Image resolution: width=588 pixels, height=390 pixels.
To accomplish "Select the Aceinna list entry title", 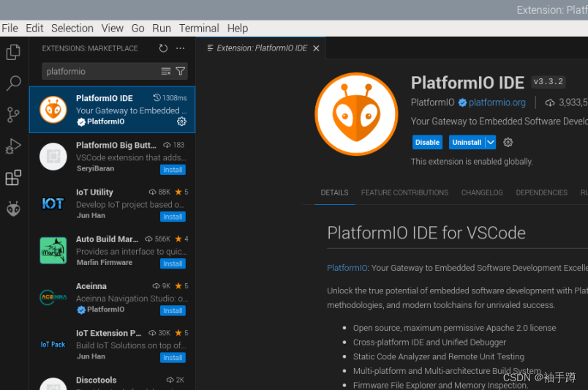I will click(91, 286).
